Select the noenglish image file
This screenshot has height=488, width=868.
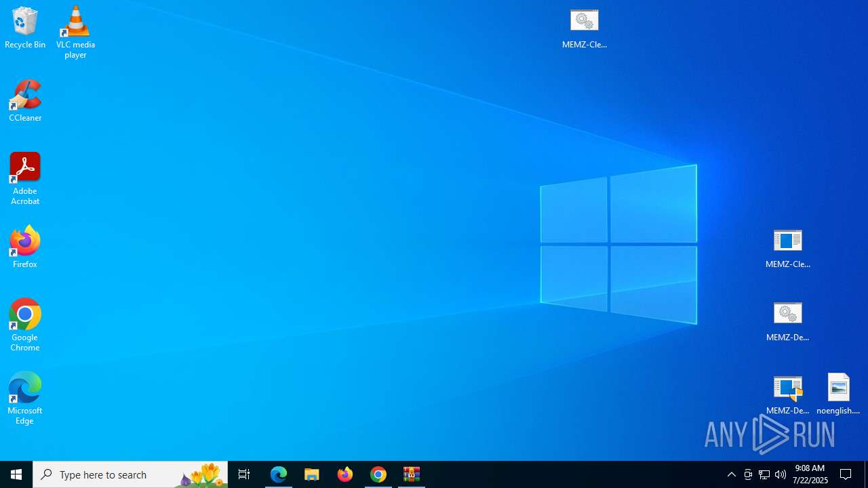838,395
